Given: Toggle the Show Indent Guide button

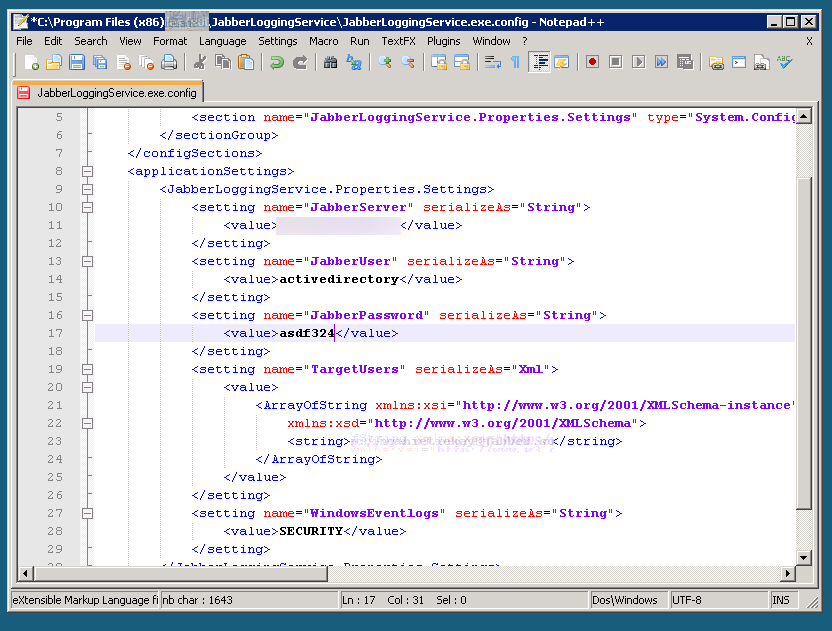Looking at the screenshot, I should 540,63.
